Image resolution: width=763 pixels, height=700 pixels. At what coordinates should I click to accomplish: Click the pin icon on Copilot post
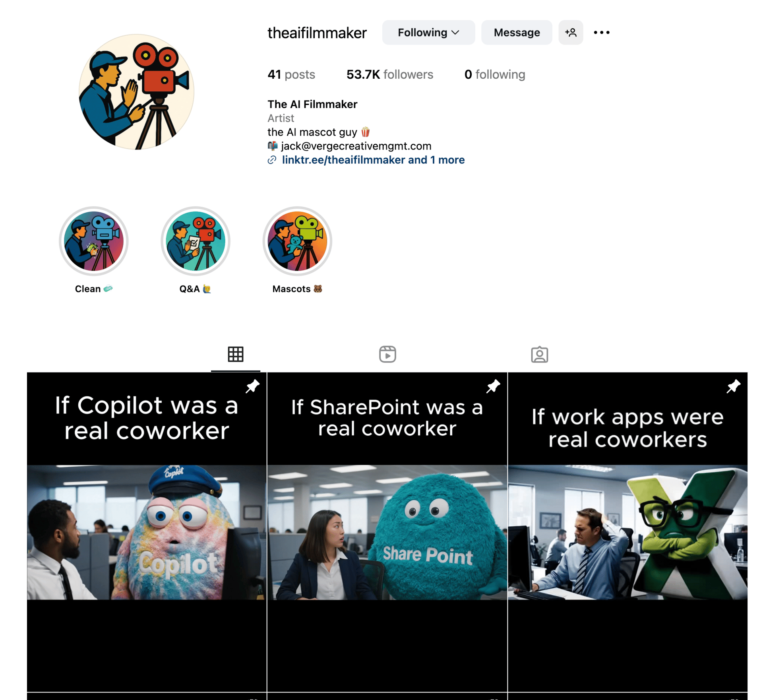tap(252, 386)
